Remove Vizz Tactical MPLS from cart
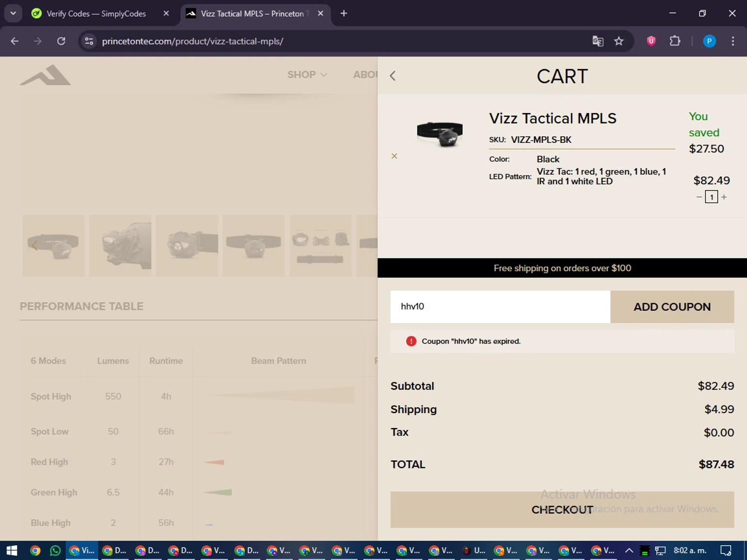Viewport: 747px width, 560px height. point(394,156)
